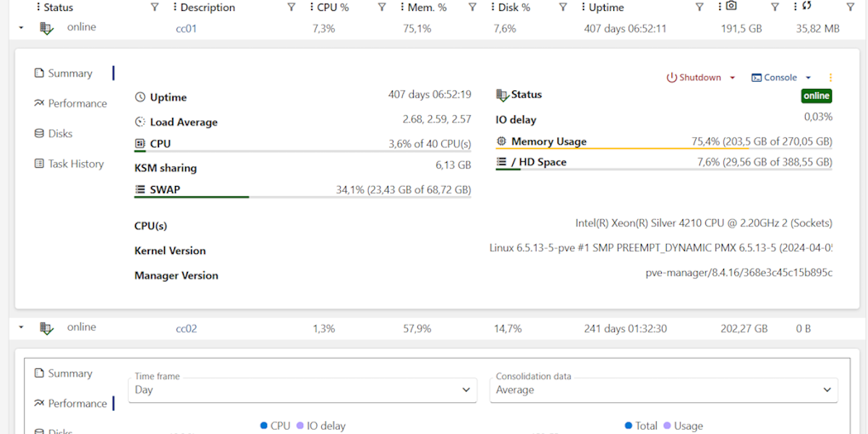Click the sync arrows column header icon
The width and height of the screenshot is (868, 434).
[x=807, y=7]
